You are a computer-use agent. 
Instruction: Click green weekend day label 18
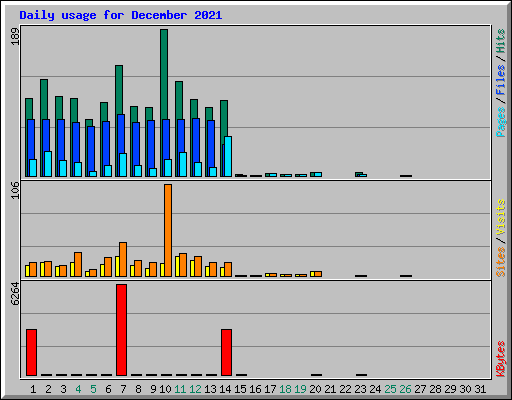[285, 389]
